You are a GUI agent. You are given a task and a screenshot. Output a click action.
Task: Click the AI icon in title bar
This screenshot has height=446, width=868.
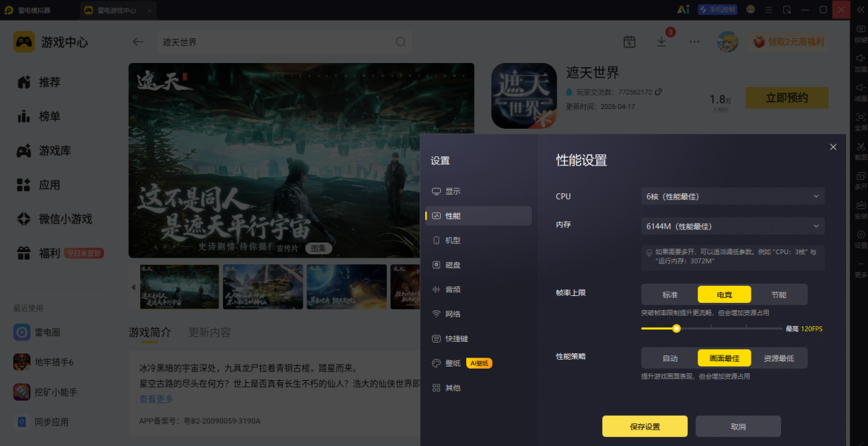[682, 10]
